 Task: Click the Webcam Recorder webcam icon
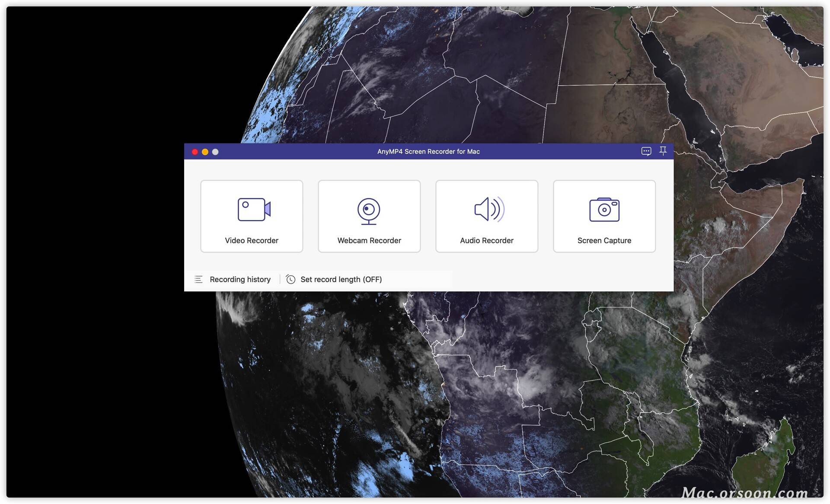[369, 211]
